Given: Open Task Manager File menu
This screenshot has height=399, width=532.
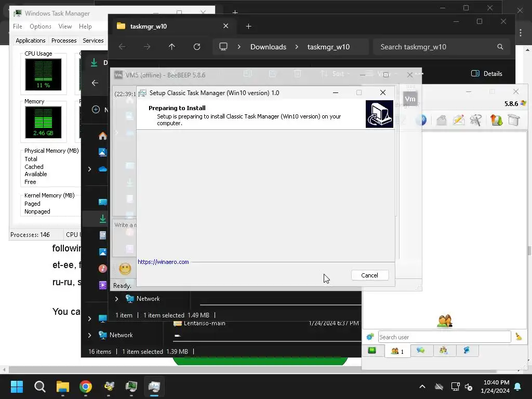Looking at the screenshot, I should (x=18, y=26).
